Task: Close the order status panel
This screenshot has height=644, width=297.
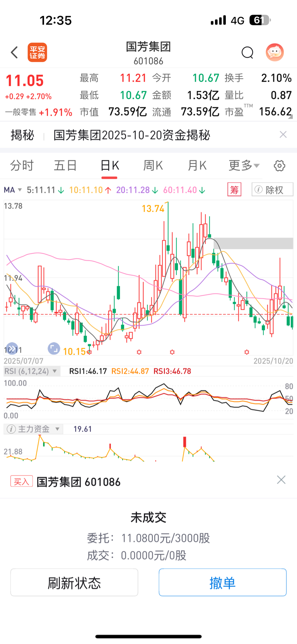Action: pos(281,480)
